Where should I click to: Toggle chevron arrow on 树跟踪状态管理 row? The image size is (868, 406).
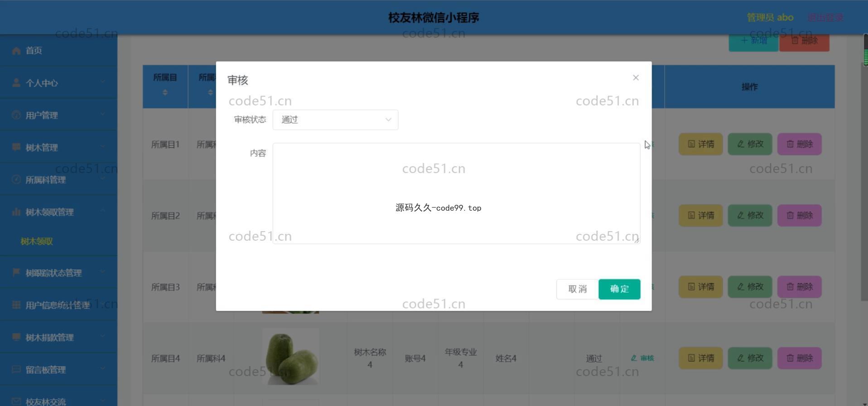(x=103, y=271)
